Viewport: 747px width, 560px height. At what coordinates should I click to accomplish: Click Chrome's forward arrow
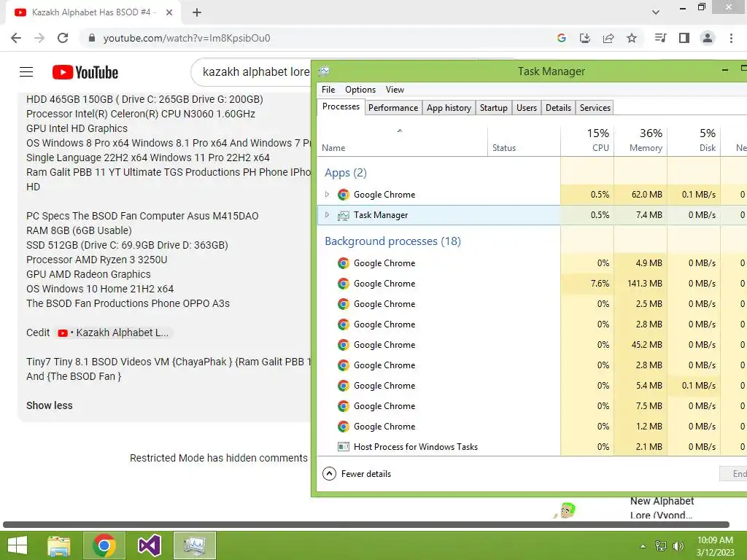coord(39,38)
